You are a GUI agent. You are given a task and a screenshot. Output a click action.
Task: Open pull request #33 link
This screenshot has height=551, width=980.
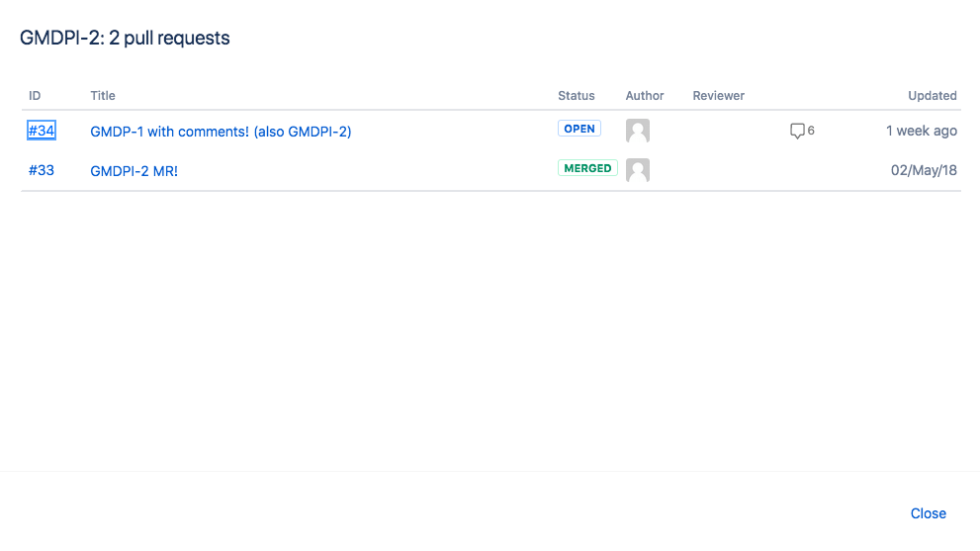pos(41,170)
